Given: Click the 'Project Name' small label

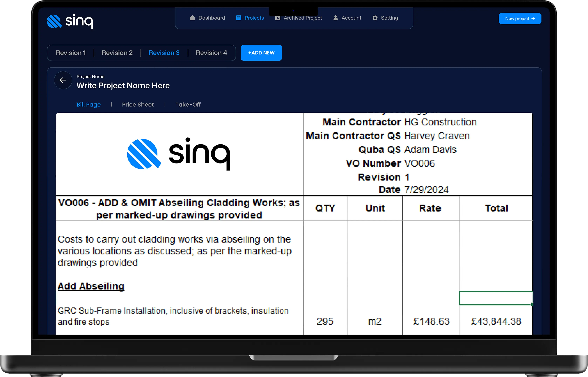Looking at the screenshot, I should tap(91, 77).
